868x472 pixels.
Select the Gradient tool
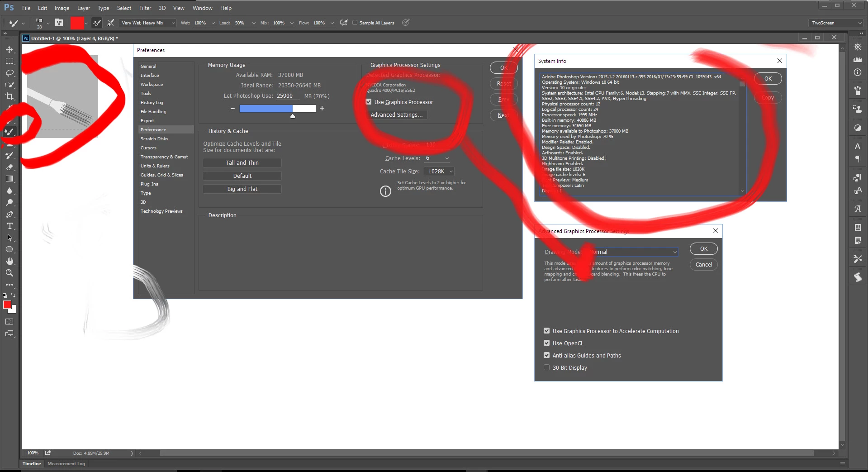[x=9, y=179]
